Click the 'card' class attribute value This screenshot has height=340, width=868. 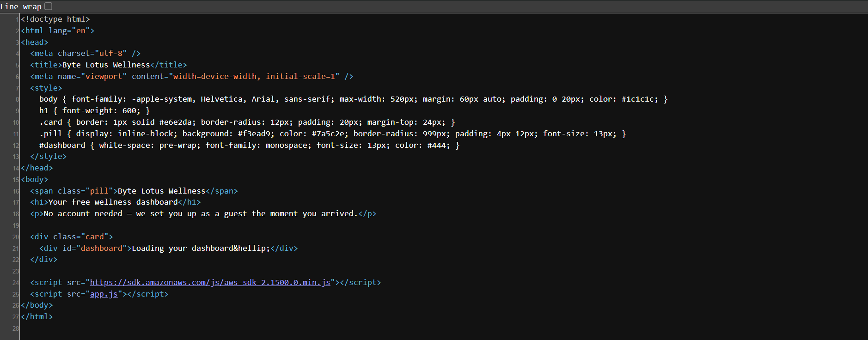95,237
